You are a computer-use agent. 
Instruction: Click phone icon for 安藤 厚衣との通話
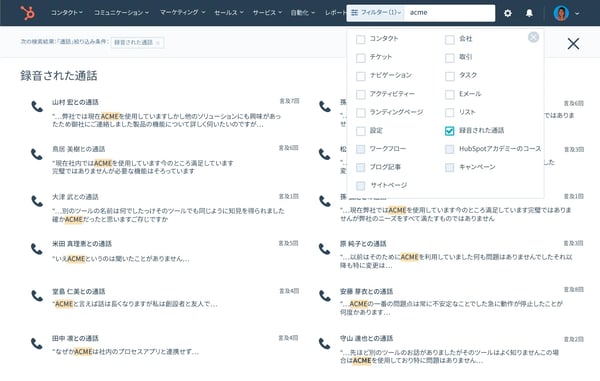[x=324, y=296]
